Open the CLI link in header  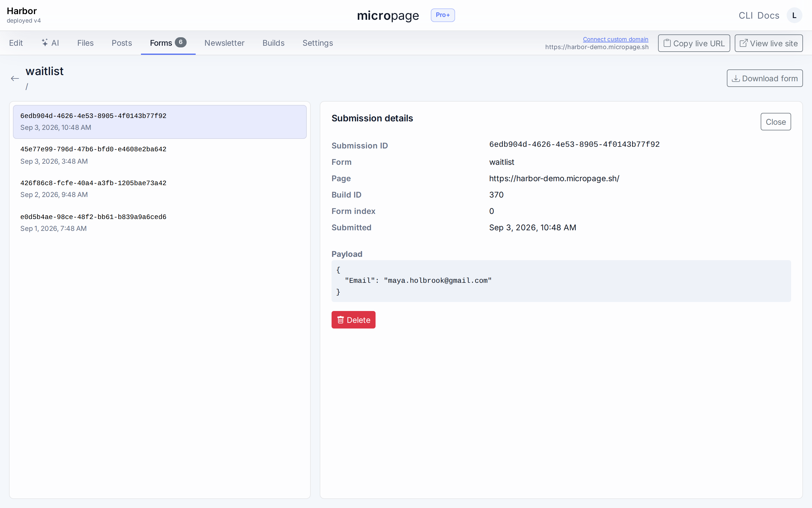745,16
